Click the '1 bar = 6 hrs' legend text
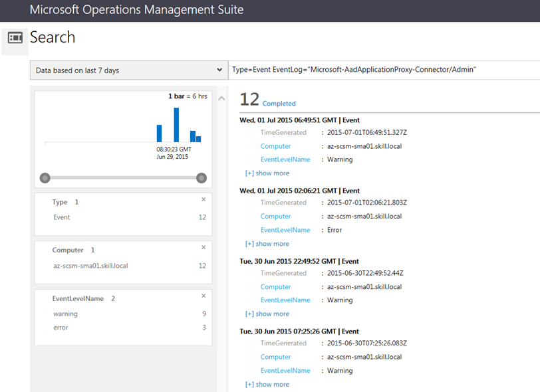The height and width of the screenshot is (392, 540). (188, 96)
